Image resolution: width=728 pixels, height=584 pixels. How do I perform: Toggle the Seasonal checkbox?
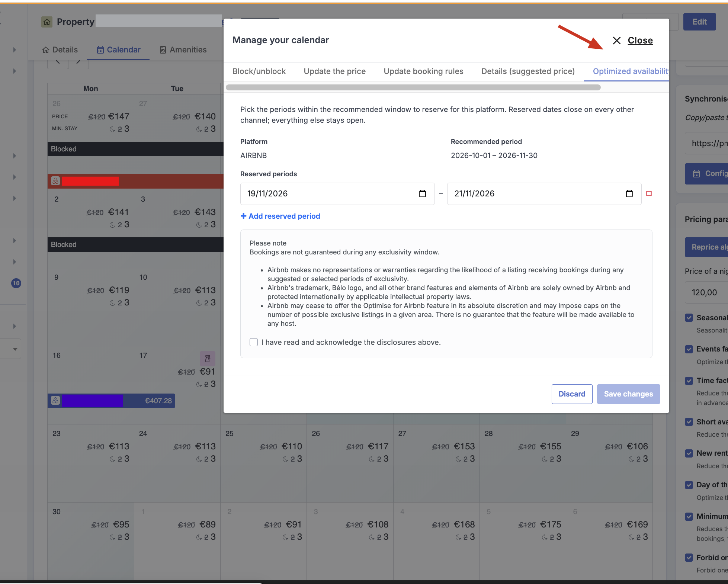tap(689, 318)
